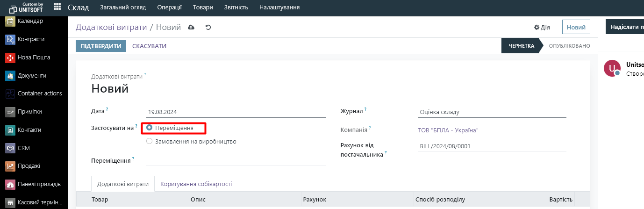Open Контракти app in sidebar
The image size is (644, 209).
coord(31,39)
